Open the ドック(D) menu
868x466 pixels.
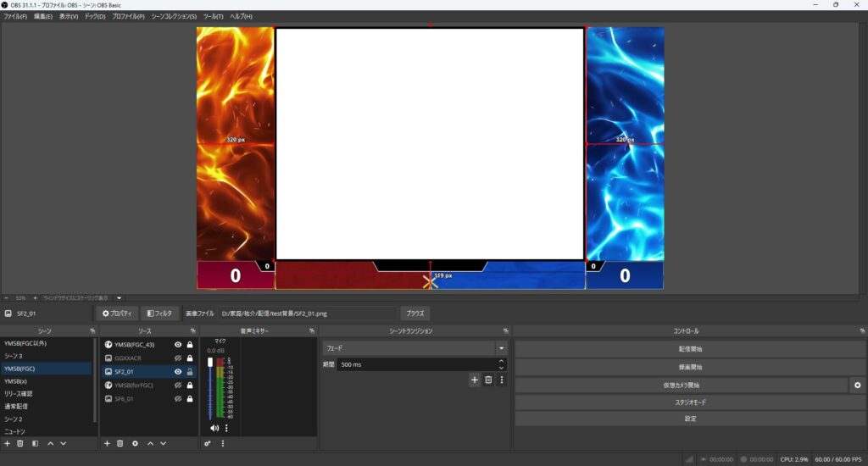point(95,17)
